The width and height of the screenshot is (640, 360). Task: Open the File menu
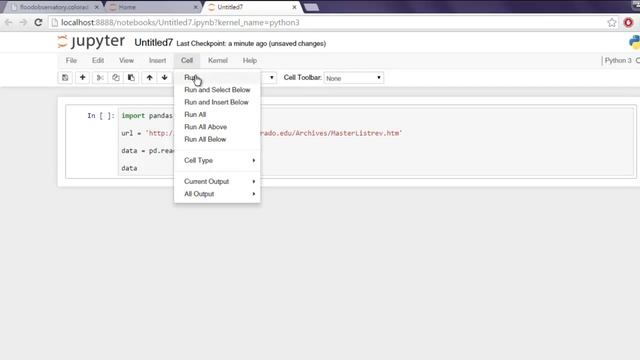71,60
